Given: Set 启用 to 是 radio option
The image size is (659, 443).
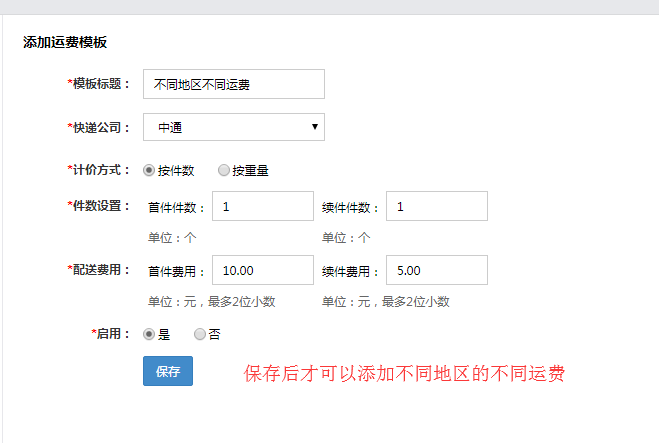Looking at the screenshot, I should 150,334.
